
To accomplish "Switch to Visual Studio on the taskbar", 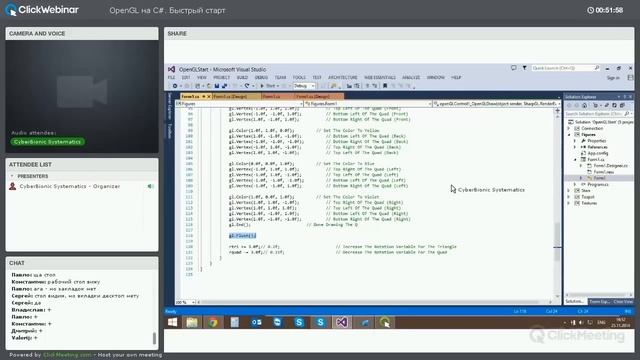I will (342, 322).
